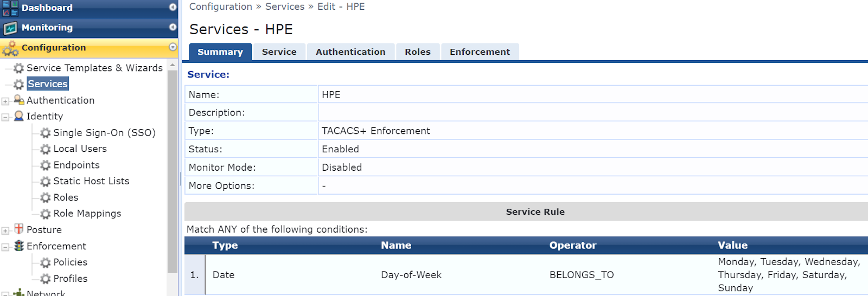Click the Enforcement icon in tree
This screenshot has height=296, width=868.
click(x=19, y=246)
